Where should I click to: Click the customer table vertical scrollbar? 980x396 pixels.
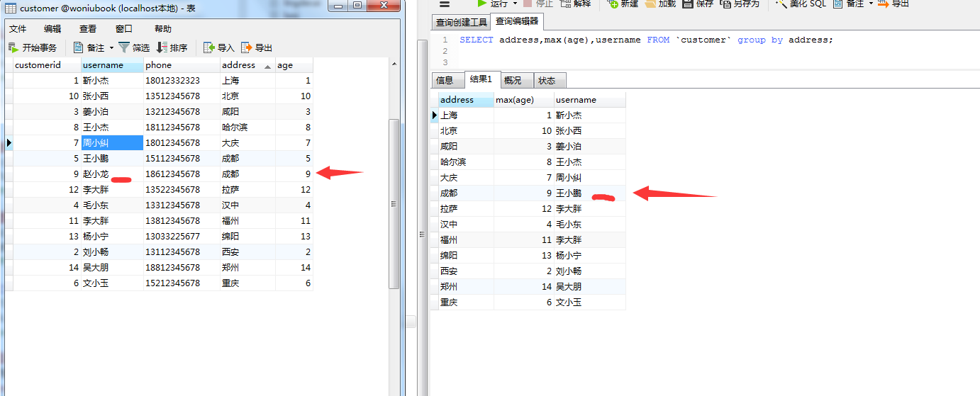(395, 204)
